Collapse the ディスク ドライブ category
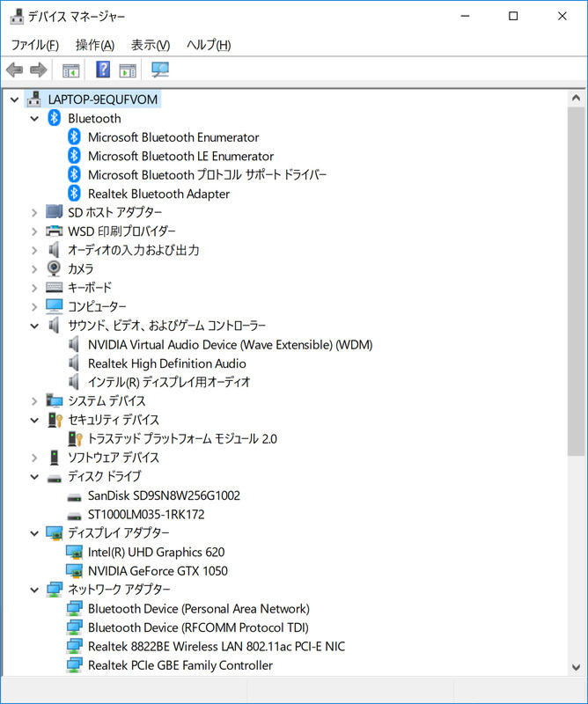 [x=34, y=477]
